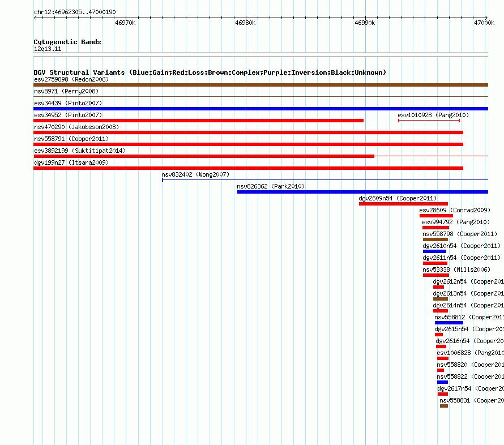
Task: Click the 46980k ruler position label
Action: click(245, 23)
